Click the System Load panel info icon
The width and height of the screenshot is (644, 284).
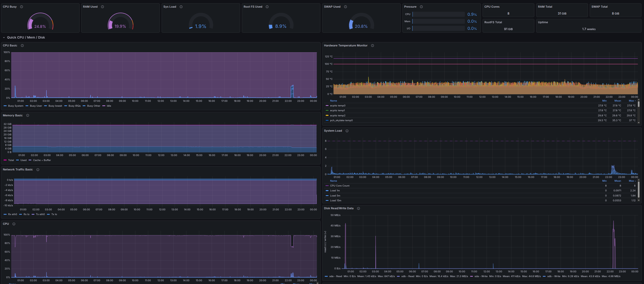click(x=347, y=131)
